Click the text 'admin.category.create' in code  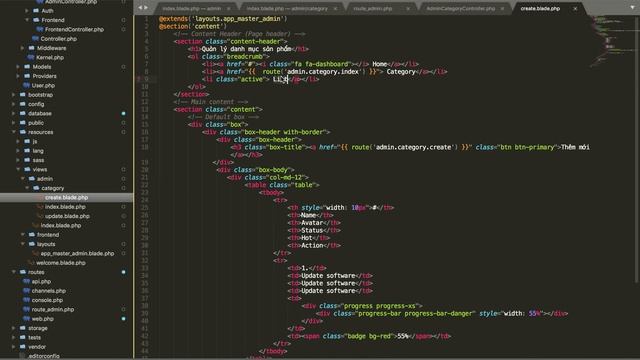(413, 147)
